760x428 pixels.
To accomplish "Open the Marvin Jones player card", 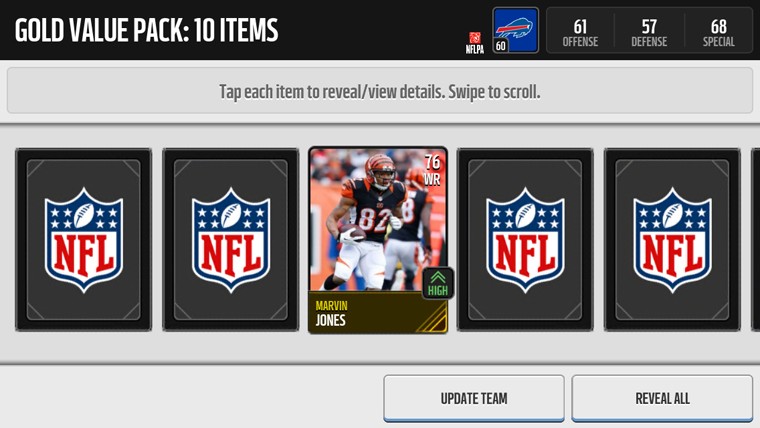I will pyautogui.click(x=378, y=240).
